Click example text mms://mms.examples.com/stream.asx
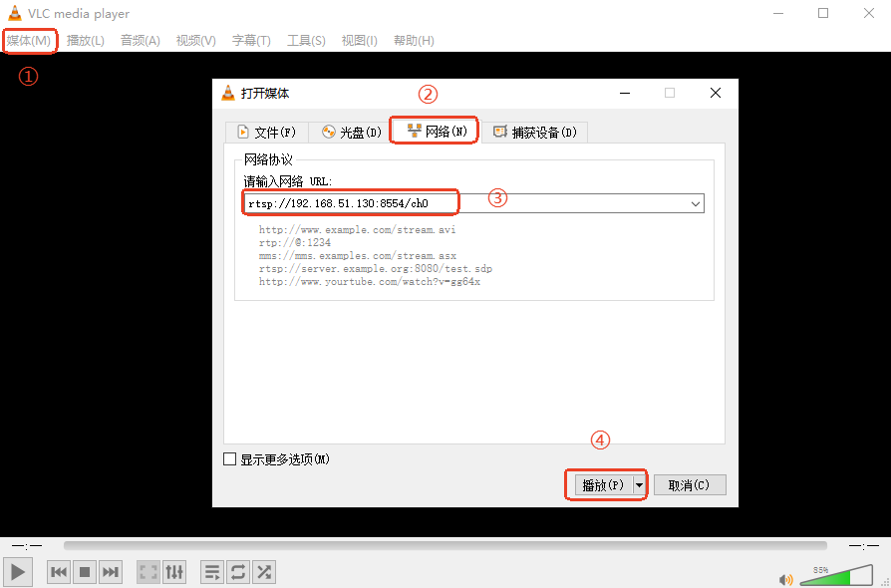The width and height of the screenshot is (891, 588). tap(358, 256)
